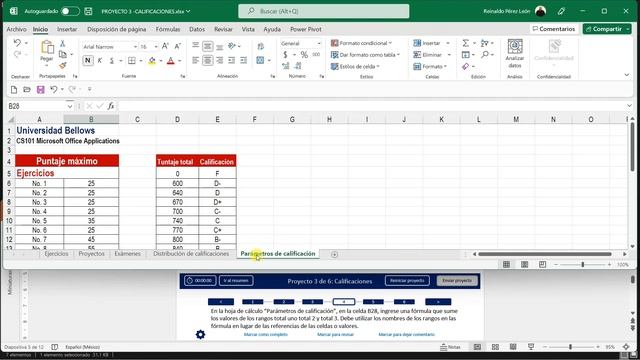
Task: Toggle align right button
Action: pos(220,60)
